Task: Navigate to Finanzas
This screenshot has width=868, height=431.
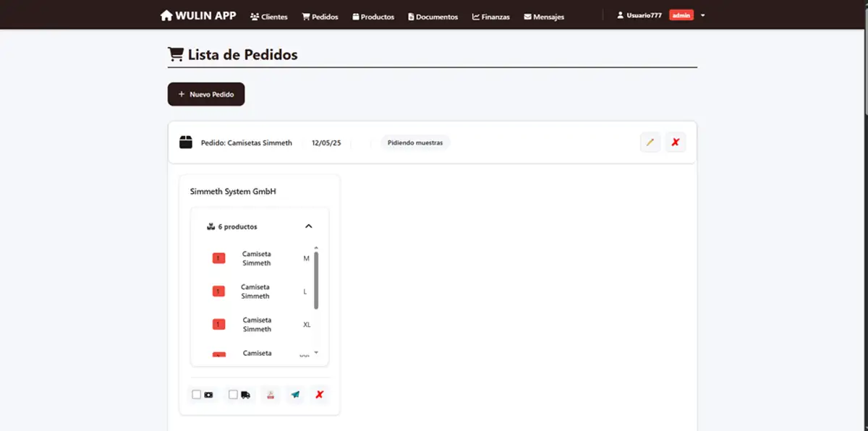Action: pyautogui.click(x=491, y=17)
